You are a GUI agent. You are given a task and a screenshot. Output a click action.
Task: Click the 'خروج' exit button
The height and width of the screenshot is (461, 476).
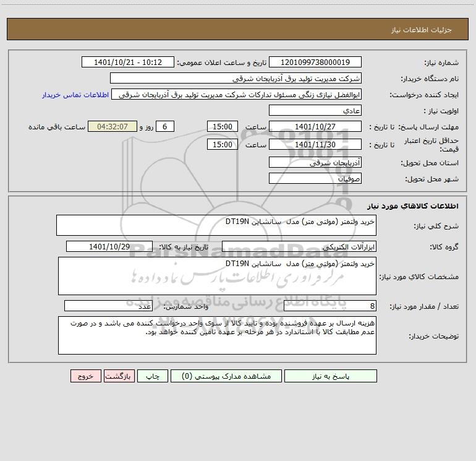(x=85, y=376)
